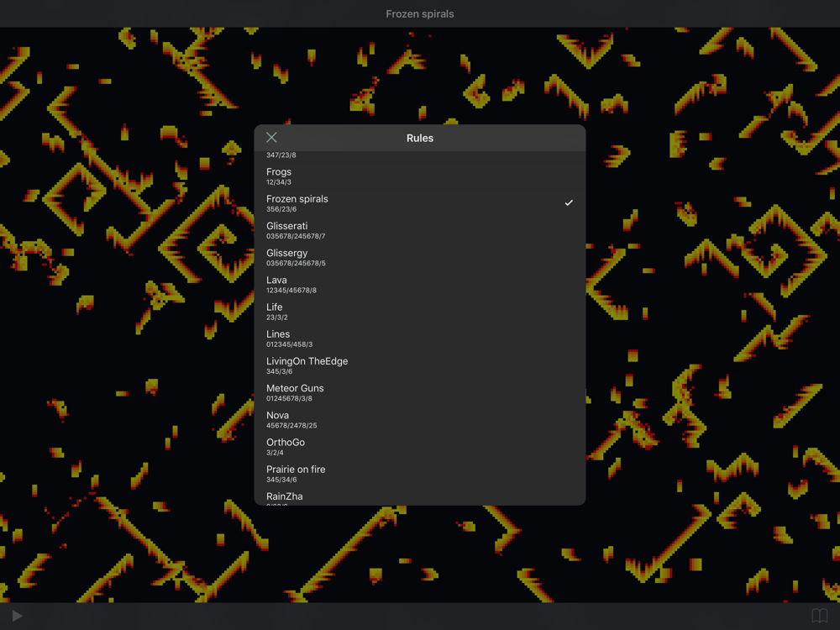Select the Lines rule

click(x=419, y=339)
